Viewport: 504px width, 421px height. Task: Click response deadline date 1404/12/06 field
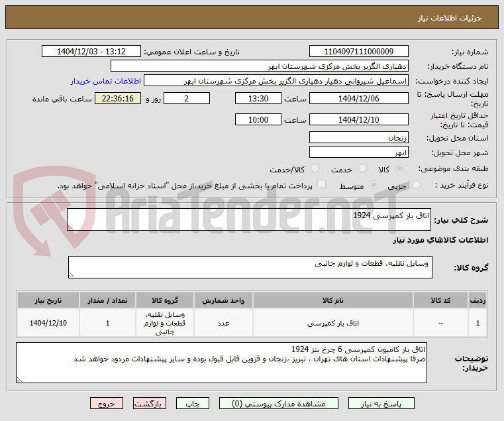click(x=359, y=99)
